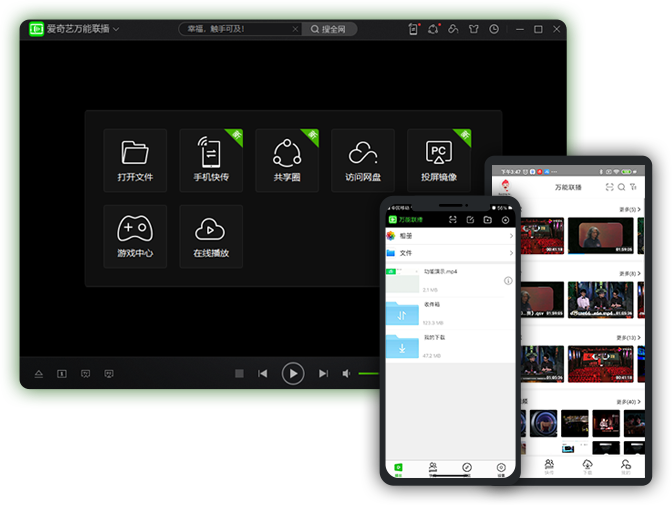The width and height of the screenshot is (672, 505).
Task: Expand the 相册 album row on phone
Action: tap(449, 236)
